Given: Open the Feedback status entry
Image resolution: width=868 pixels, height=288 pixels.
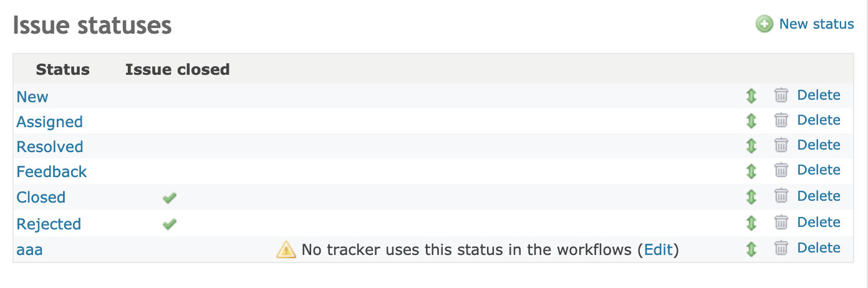Looking at the screenshot, I should pyautogui.click(x=52, y=172).
